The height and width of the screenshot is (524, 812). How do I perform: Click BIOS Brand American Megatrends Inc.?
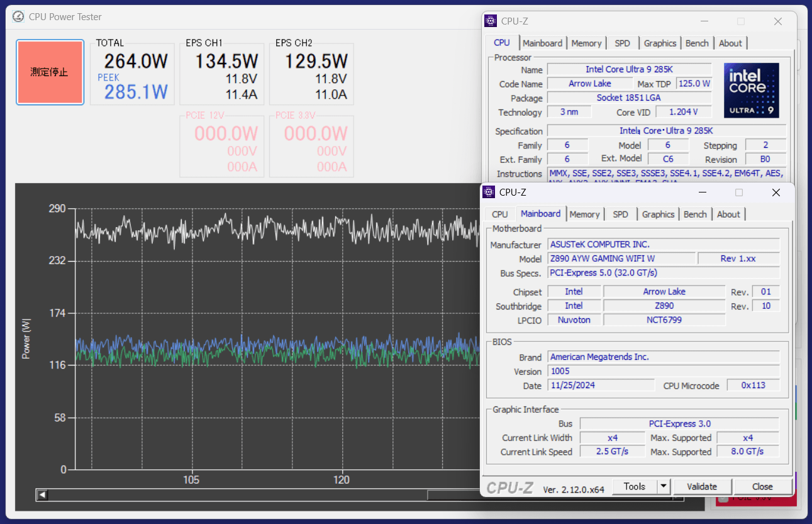click(664, 357)
